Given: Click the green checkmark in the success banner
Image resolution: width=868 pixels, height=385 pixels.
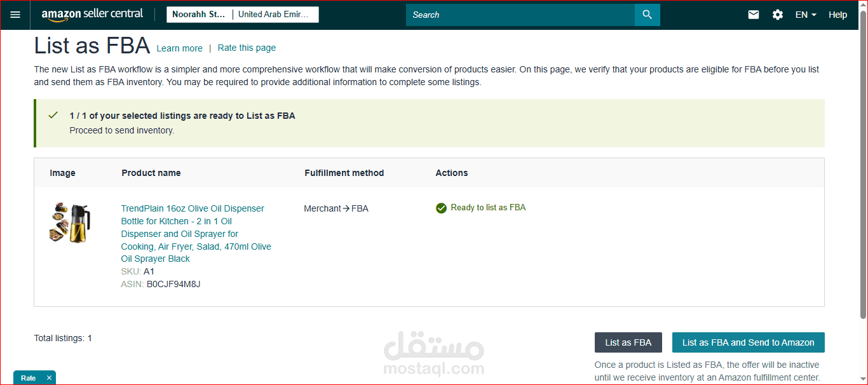Looking at the screenshot, I should (53, 115).
